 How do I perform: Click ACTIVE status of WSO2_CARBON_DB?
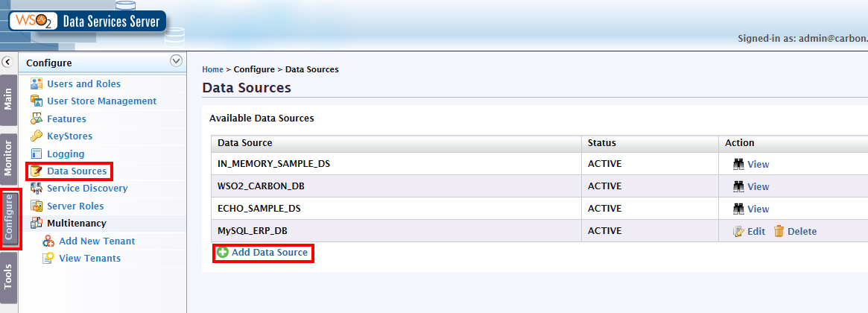pyautogui.click(x=604, y=186)
